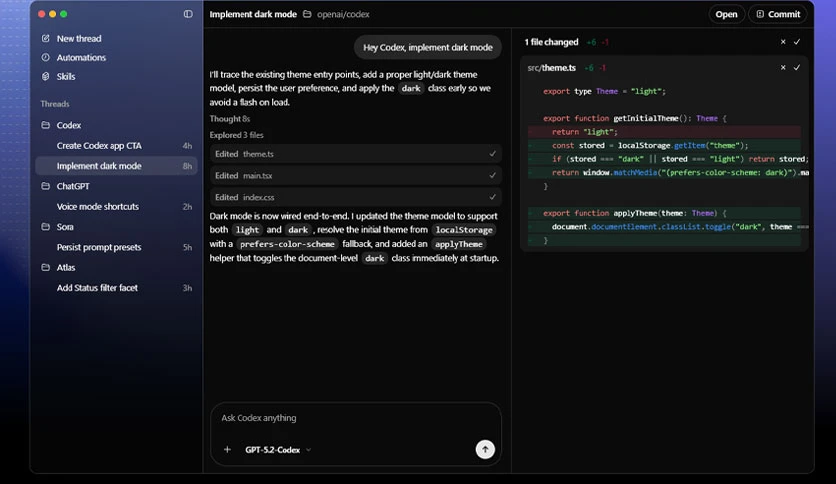The width and height of the screenshot is (836, 484).
Task: Click the ChatGPT folder icon
Action: 46,186
